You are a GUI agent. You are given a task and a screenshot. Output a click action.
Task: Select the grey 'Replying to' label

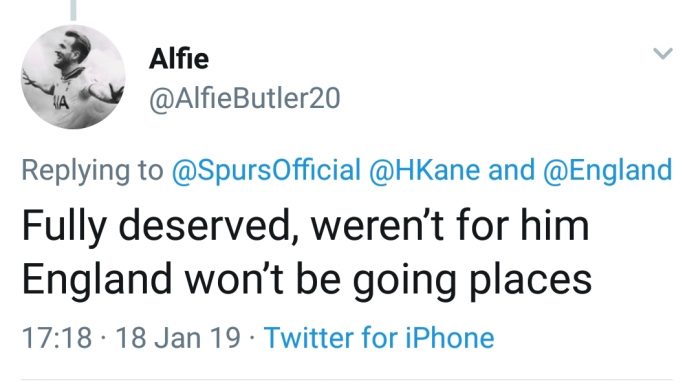click(x=92, y=171)
